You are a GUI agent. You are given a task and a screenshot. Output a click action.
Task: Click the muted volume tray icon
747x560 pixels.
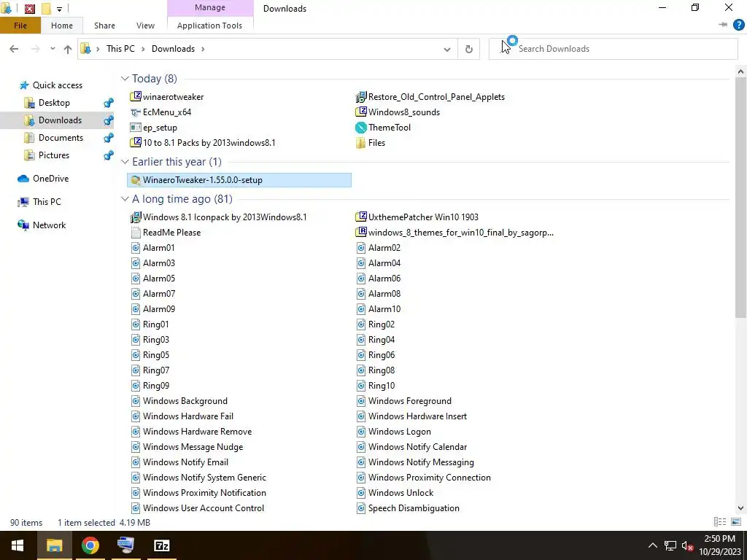[x=687, y=545]
